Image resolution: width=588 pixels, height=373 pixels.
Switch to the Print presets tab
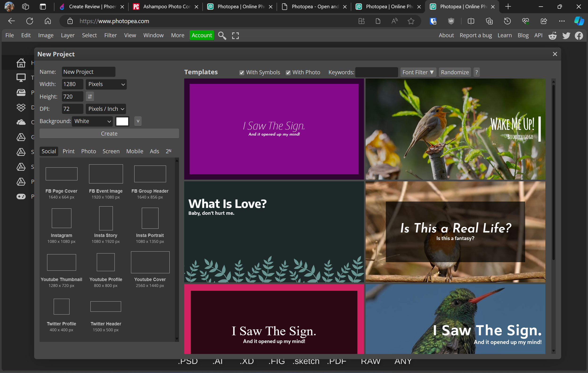tap(68, 151)
